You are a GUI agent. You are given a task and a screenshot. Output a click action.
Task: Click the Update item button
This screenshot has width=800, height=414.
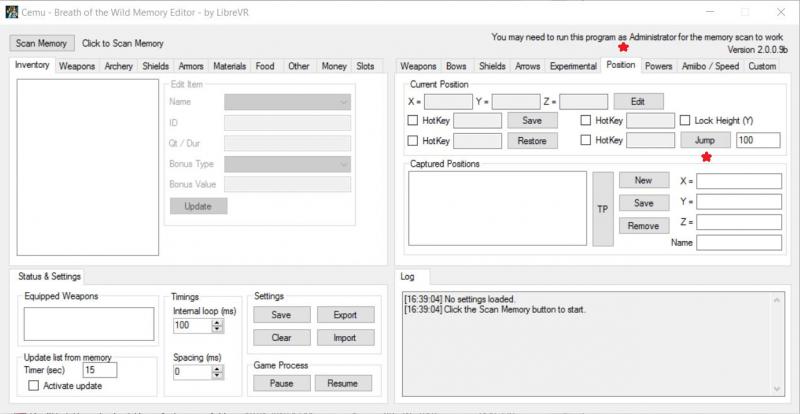point(198,206)
